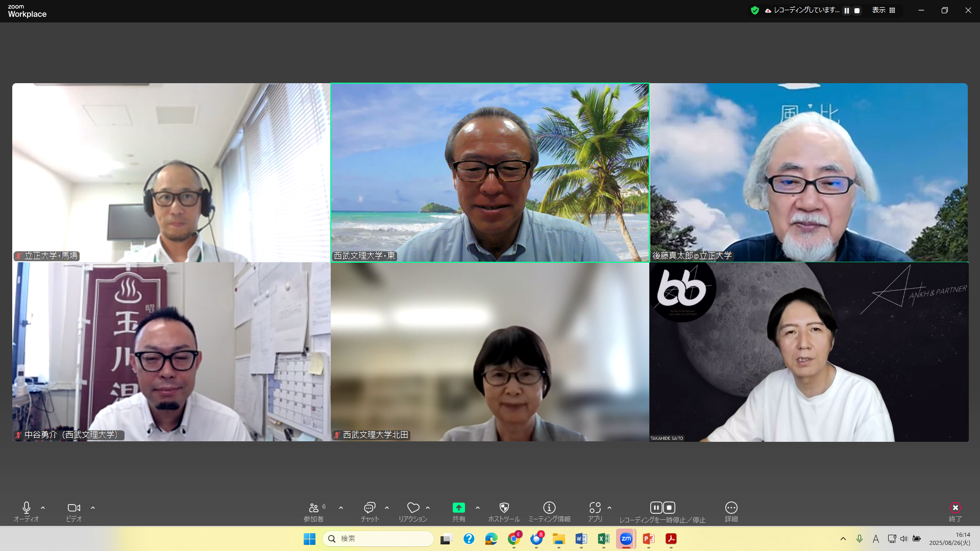The image size is (980, 551).
Task: Open Reactions (リアクション) heart icon
Action: tap(413, 508)
